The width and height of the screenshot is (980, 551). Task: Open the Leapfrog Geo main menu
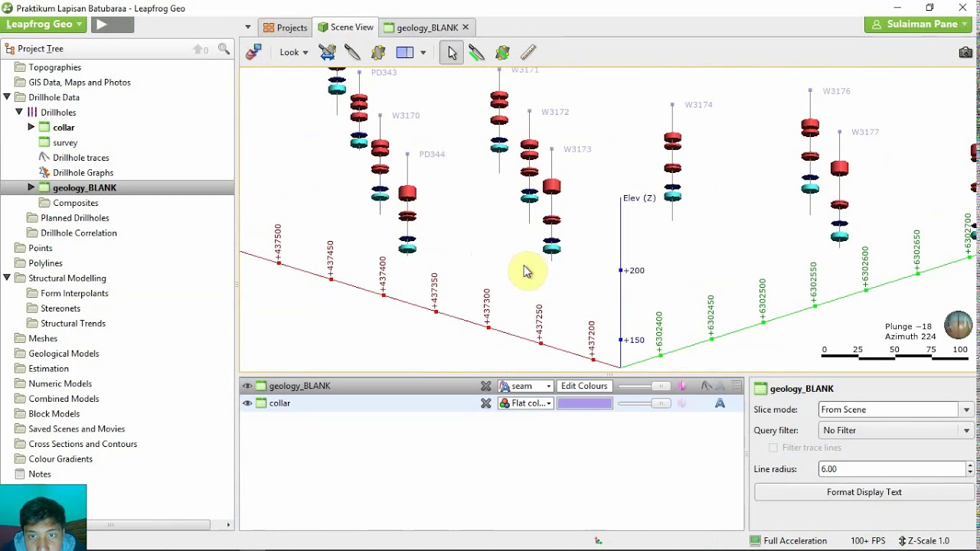coord(44,24)
